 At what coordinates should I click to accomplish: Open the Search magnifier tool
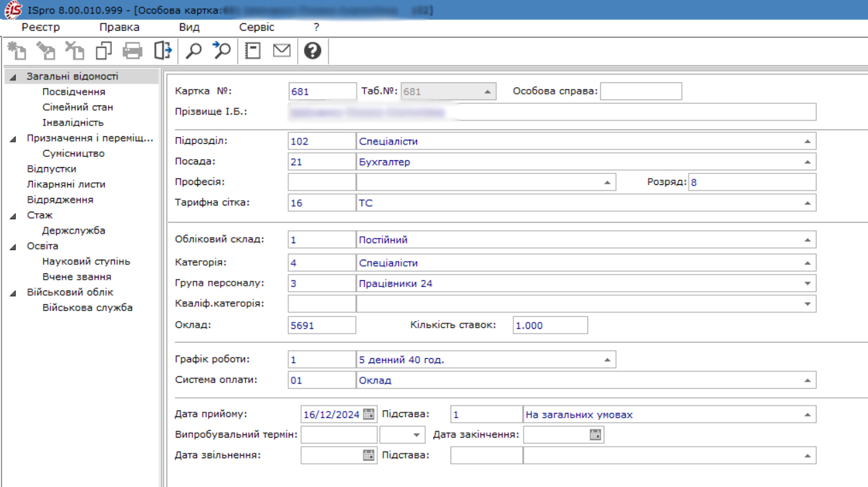click(194, 51)
